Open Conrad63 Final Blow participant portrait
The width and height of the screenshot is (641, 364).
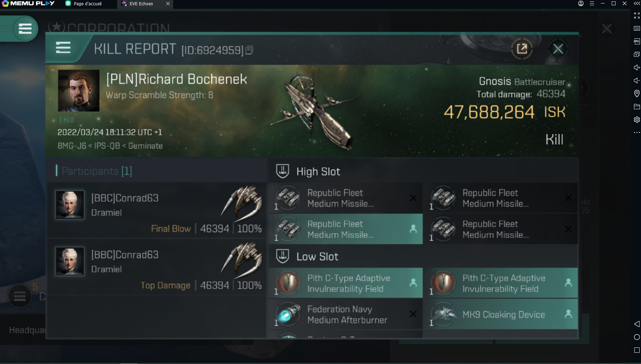(70, 205)
